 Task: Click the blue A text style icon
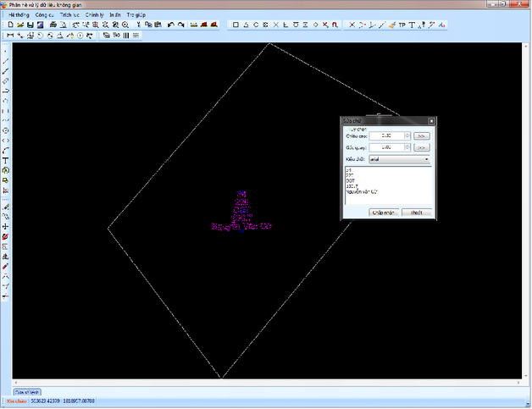441,25
